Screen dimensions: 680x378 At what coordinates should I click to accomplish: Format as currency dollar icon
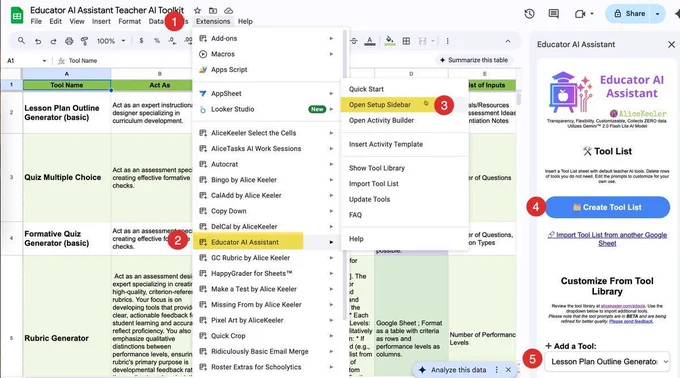141,41
